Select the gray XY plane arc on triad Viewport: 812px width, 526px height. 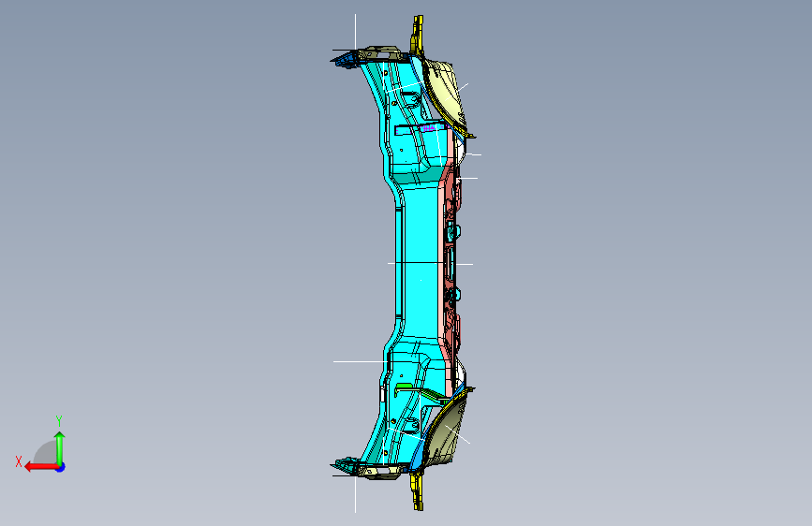pyautogui.click(x=45, y=453)
